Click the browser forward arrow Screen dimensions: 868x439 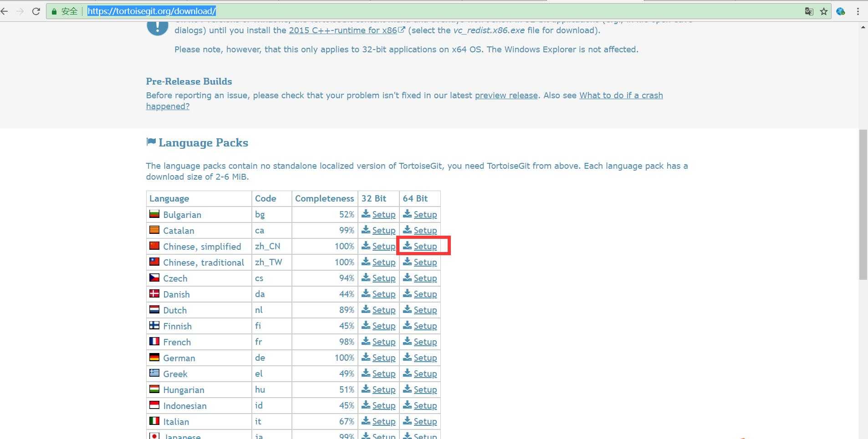(20, 11)
